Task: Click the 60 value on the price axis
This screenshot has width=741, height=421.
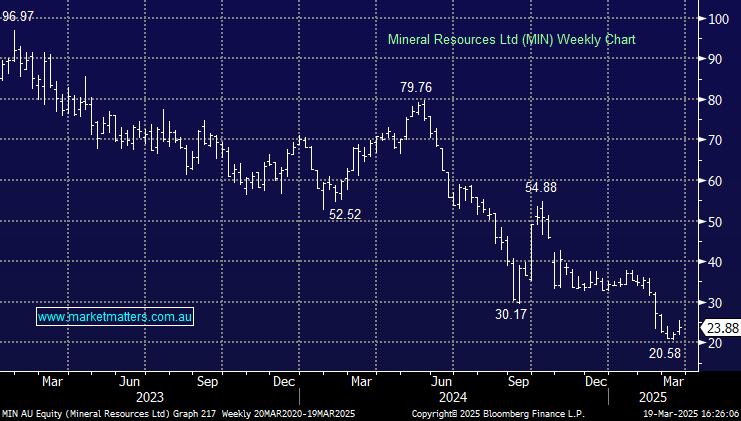Action: click(715, 180)
